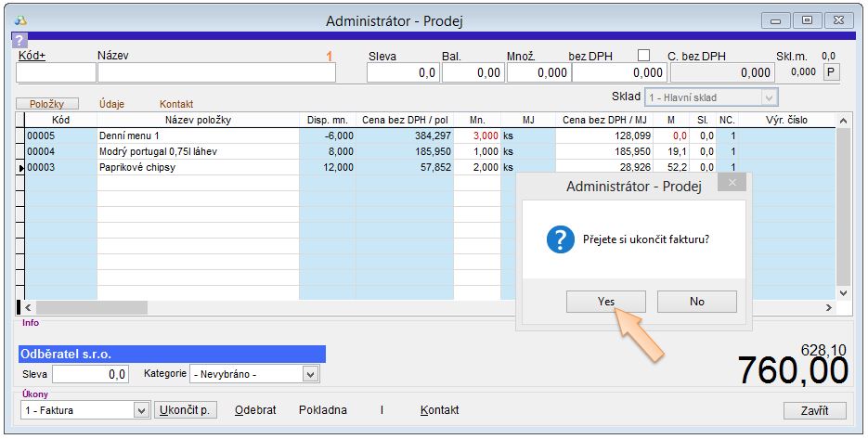Open the Sklad warehouse dropdown
The image size is (868, 439).
coord(768,97)
